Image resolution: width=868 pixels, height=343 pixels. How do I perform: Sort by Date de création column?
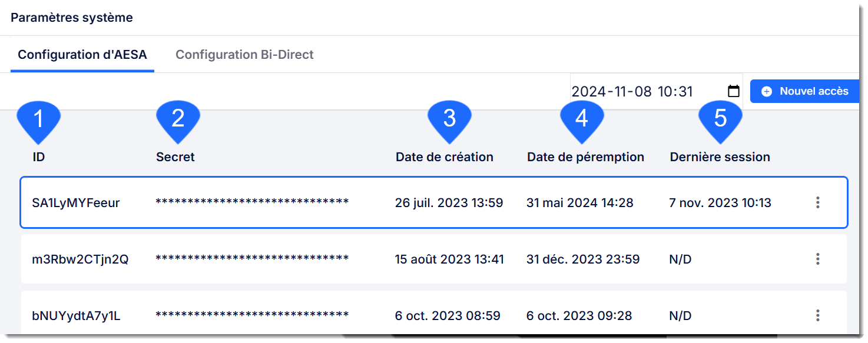[x=445, y=157]
